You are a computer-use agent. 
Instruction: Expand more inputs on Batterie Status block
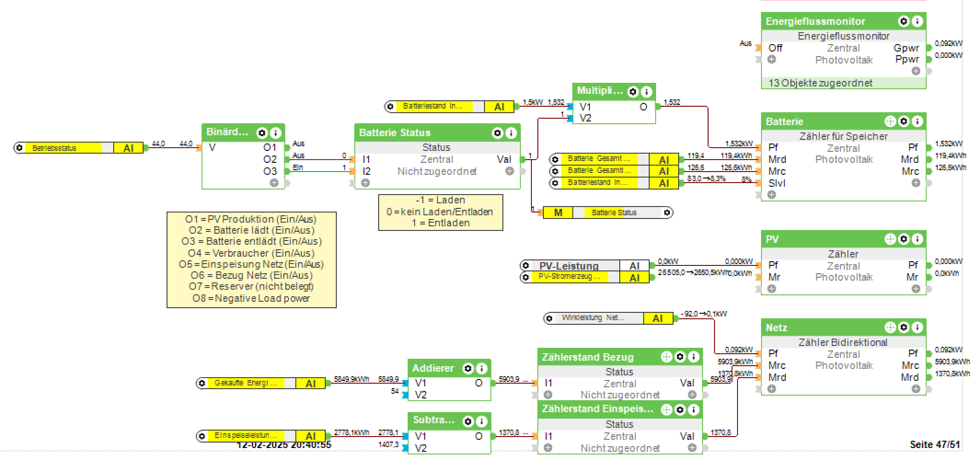tap(365, 183)
